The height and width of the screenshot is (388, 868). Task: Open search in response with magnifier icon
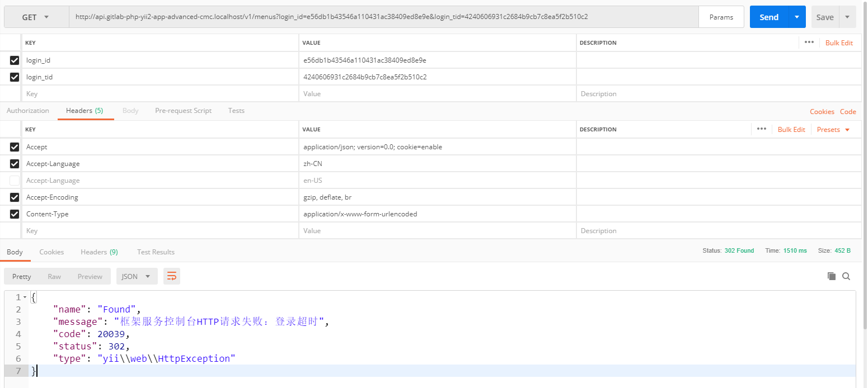click(846, 276)
